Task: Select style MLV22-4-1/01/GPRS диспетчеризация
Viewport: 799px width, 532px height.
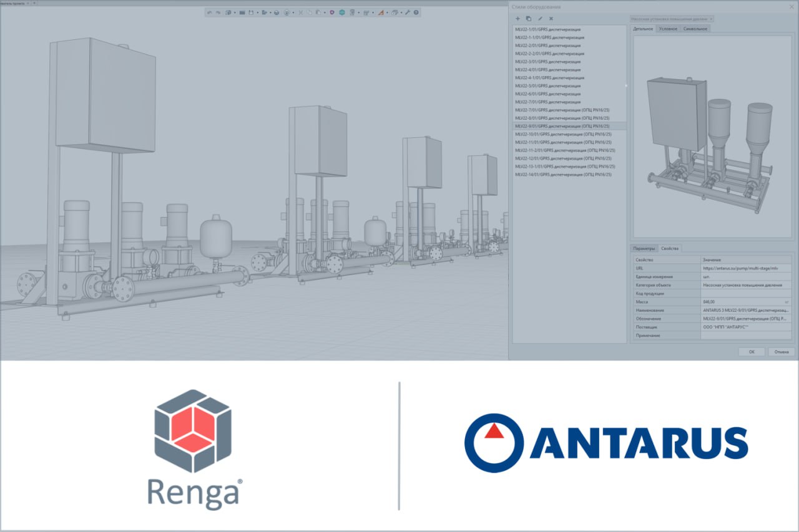Action: (x=569, y=78)
